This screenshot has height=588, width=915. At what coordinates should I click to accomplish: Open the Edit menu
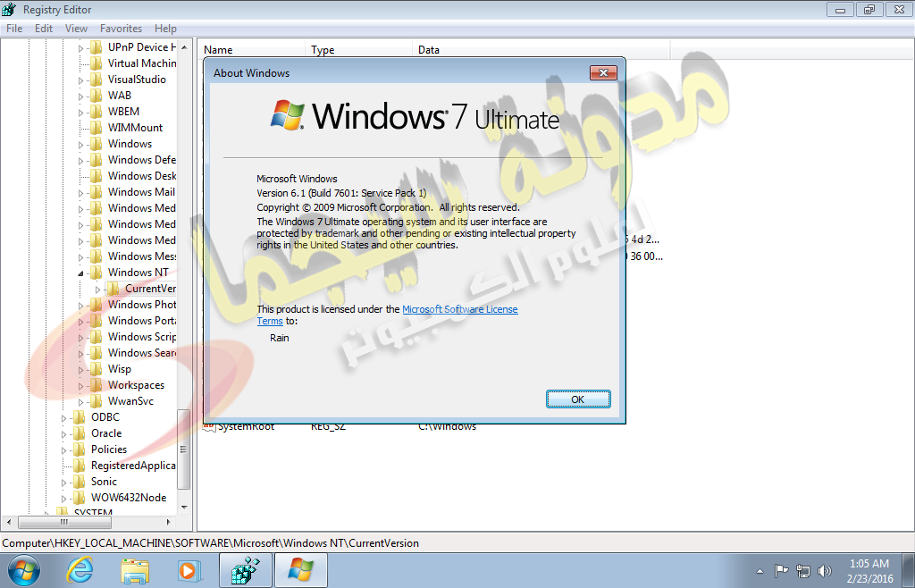click(x=44, y=29)
